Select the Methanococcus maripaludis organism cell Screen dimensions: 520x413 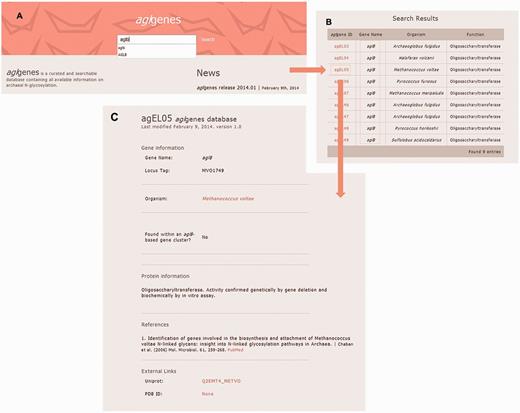416,93
